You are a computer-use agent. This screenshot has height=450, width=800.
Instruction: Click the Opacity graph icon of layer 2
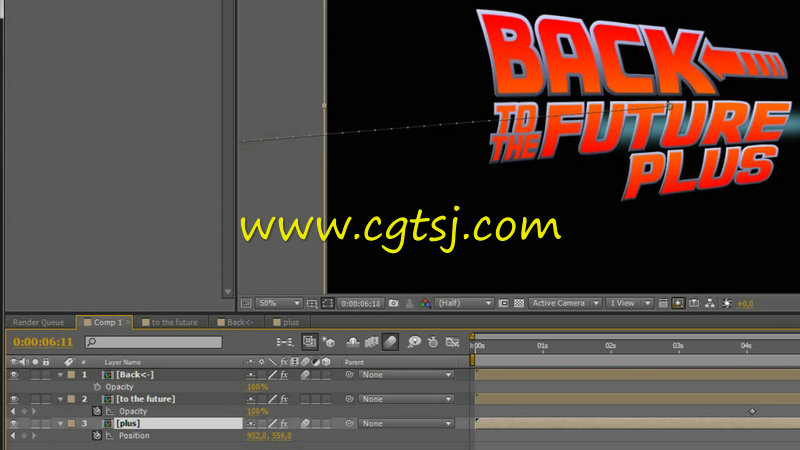pyautogui.click(x=110, y=411)
